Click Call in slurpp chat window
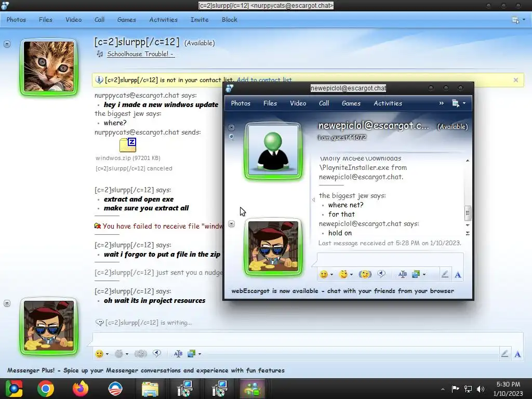This screenshot has width=532, height=399. [x=99, y=20]
